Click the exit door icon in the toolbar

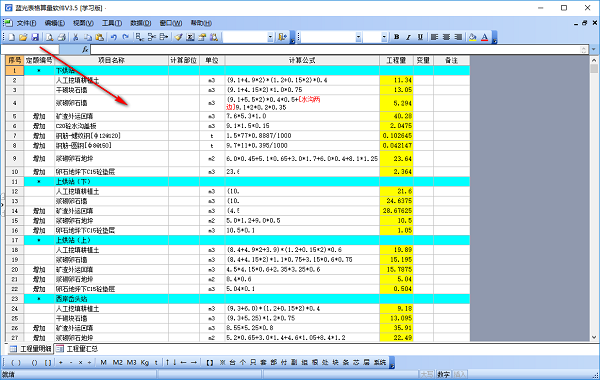(x=282, y=37)
